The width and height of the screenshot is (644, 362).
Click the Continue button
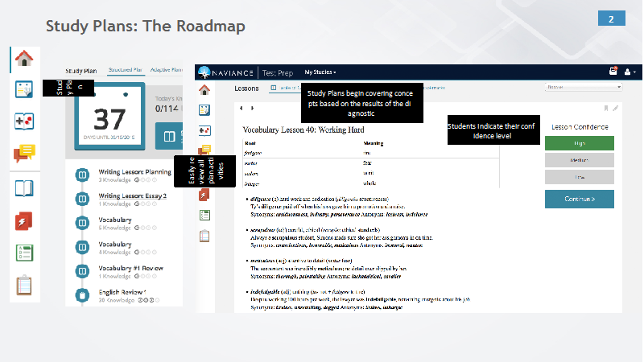(x=579, y=199)
